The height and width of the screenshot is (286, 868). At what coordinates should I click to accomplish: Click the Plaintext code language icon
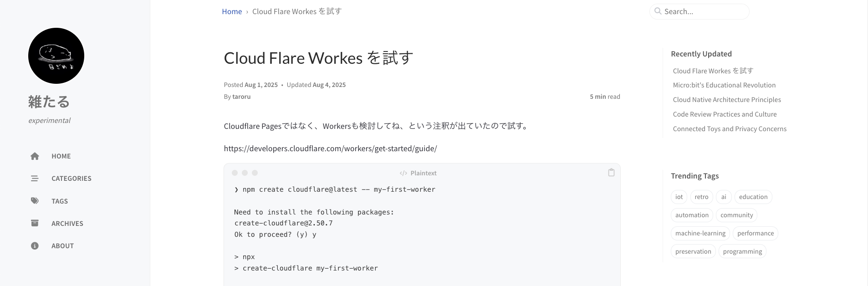[x=403, y=173]
